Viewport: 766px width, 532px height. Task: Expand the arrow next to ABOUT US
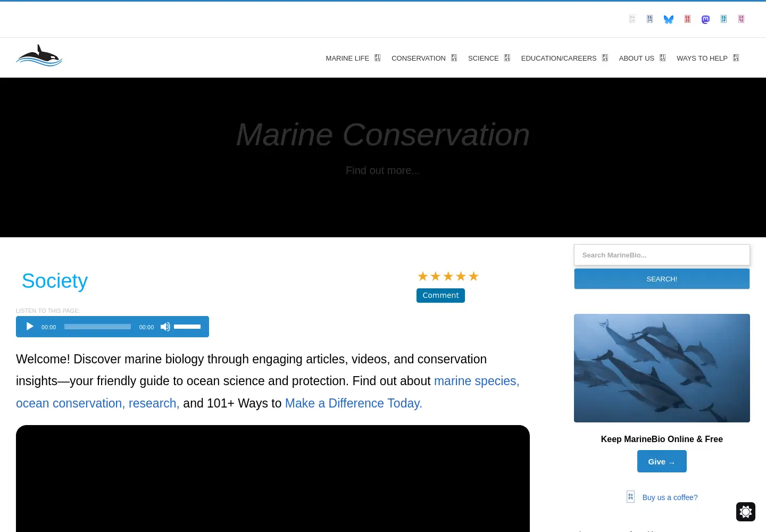point(662,58)
